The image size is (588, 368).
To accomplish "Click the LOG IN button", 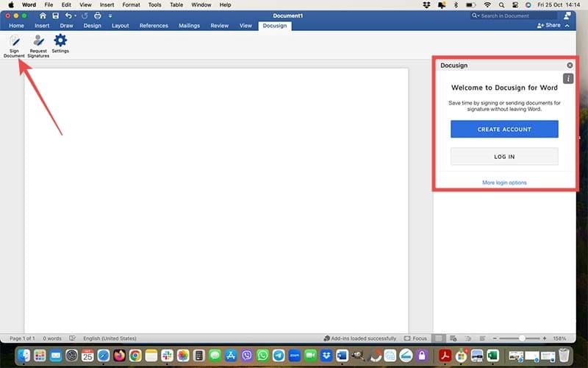I will point(504,157).
